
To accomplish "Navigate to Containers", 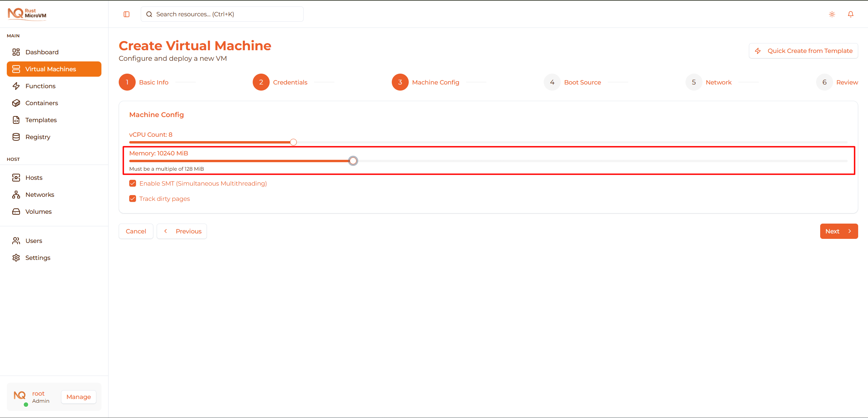I will 41,103.
